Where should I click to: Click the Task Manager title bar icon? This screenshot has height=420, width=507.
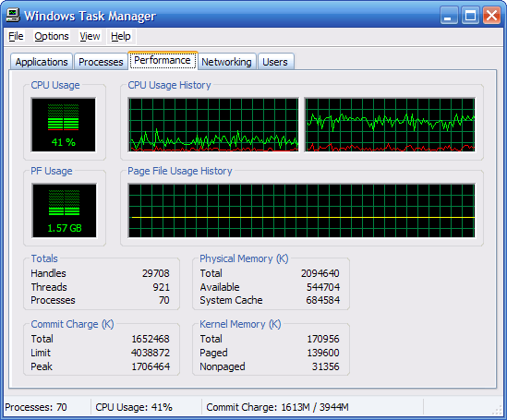[x=13, y=15]
